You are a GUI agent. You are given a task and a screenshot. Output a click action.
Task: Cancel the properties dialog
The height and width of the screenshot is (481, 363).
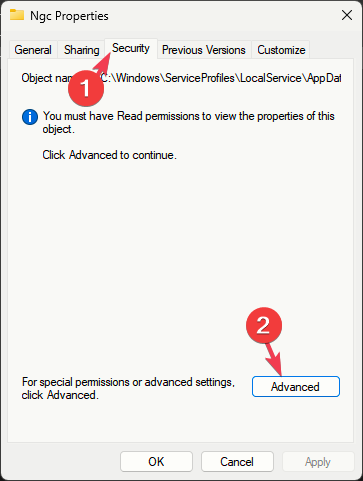[x=237, y=462]
